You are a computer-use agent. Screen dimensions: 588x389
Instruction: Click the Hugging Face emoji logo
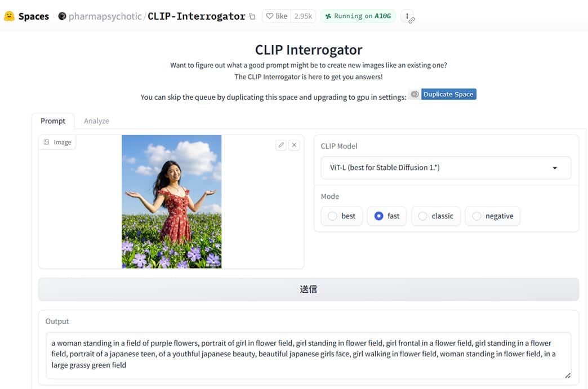pos(9,16)
